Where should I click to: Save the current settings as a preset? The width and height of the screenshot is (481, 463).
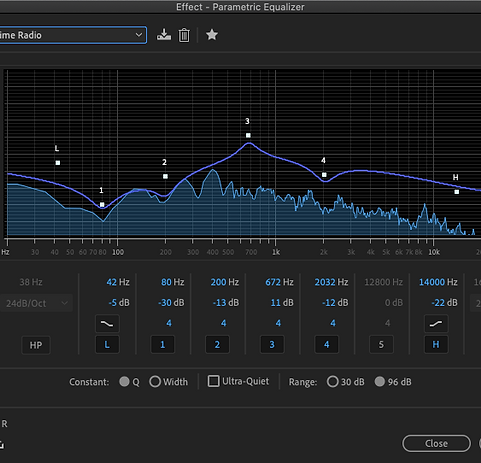pyautogui.click(x=164, y=35)
